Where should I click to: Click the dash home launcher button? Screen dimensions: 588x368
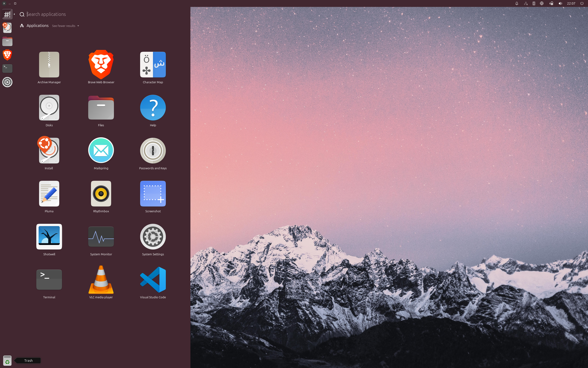[7, 14]
